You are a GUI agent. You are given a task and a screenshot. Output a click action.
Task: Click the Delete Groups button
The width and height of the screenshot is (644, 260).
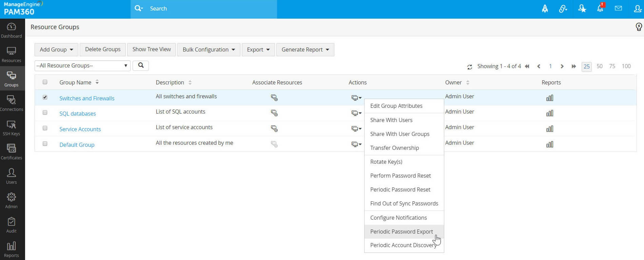(x=103, y=49)
